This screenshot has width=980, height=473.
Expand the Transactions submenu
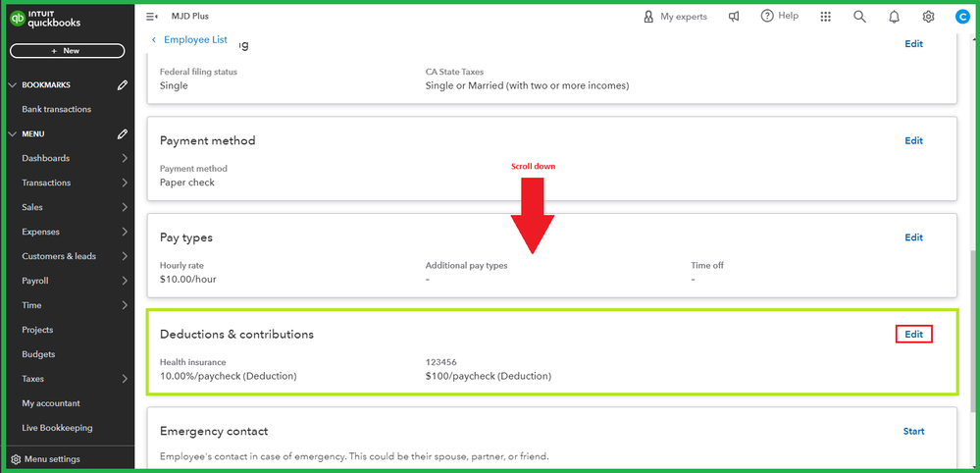(x=125, y=183)
